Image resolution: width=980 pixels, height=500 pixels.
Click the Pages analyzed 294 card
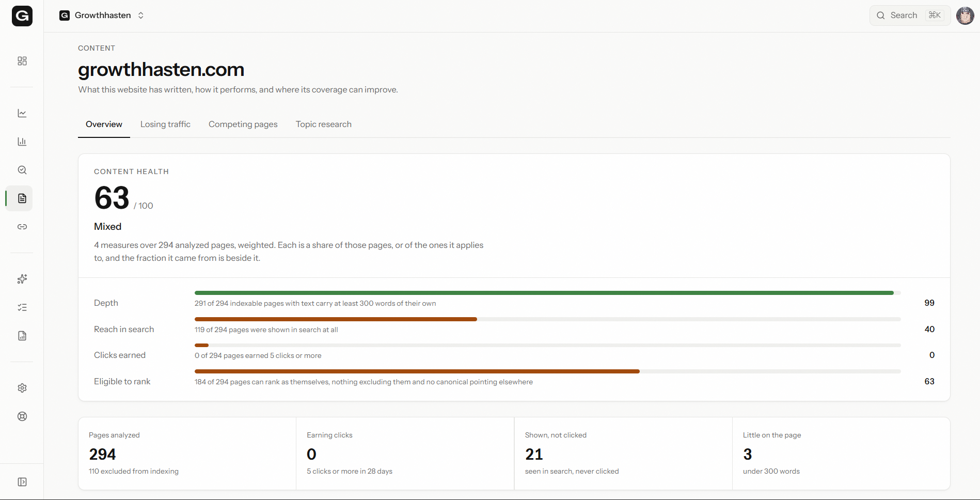pos(187,454)
